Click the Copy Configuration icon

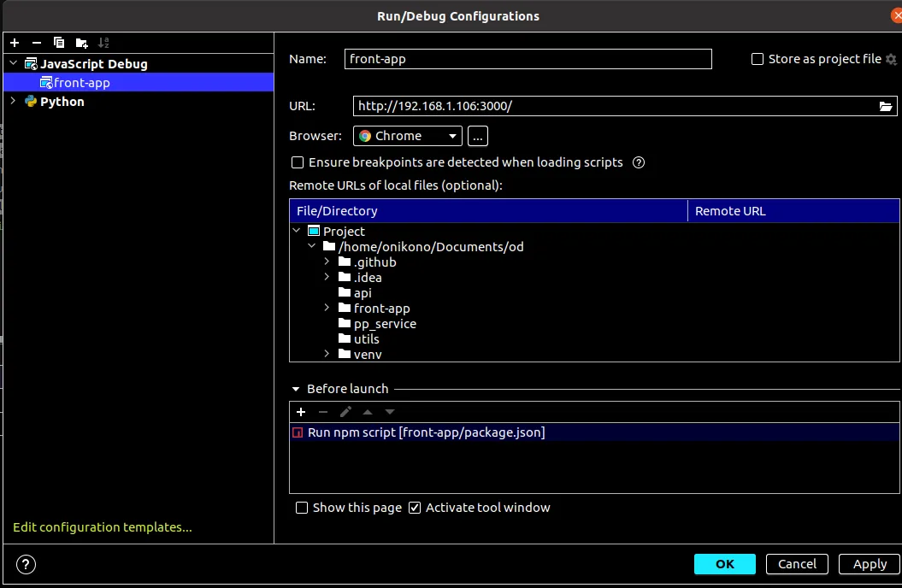click(x=59, y=43)
